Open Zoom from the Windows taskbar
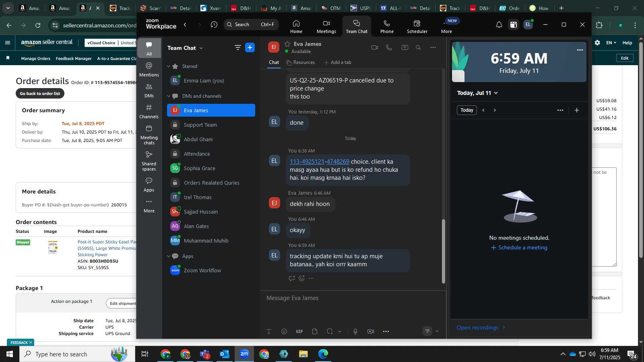Image resolution: width=644 pixels, height=362 pixels. tap(244, 354)
